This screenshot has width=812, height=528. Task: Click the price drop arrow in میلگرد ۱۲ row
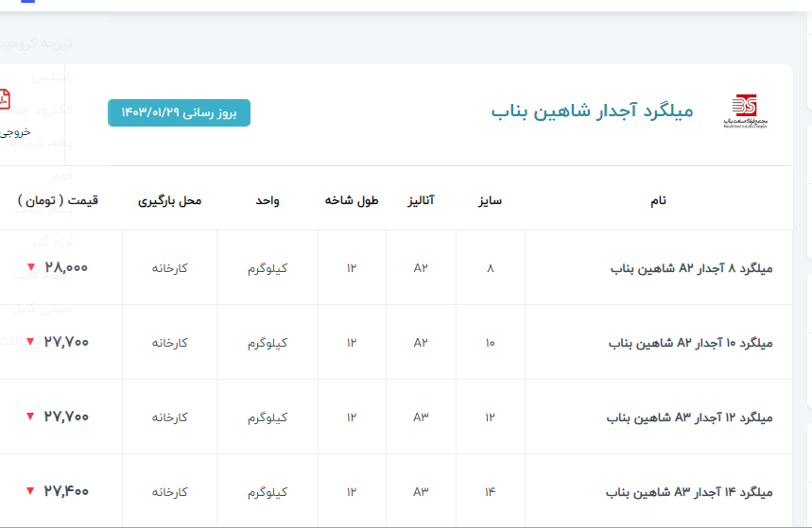pyautogui.click(x=29, y=417)
